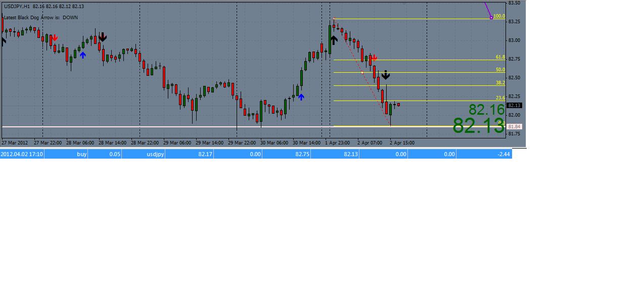Select the 0.00 cell between 82.17 and 82.75

(x=238, y=154)
